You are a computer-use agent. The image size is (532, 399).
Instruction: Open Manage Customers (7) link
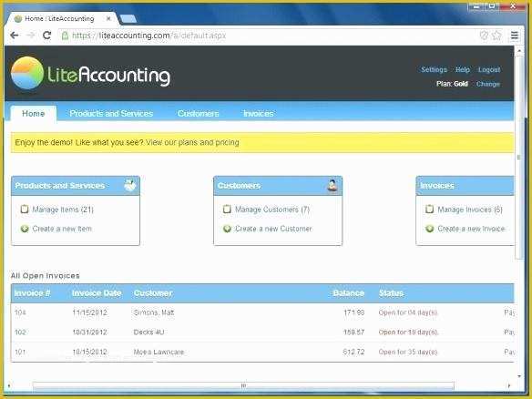(272, 210)
